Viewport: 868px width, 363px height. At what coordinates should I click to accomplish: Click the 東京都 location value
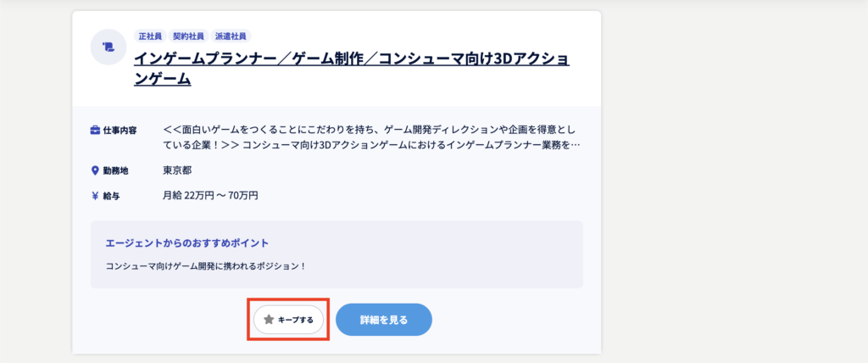[177, 170]
